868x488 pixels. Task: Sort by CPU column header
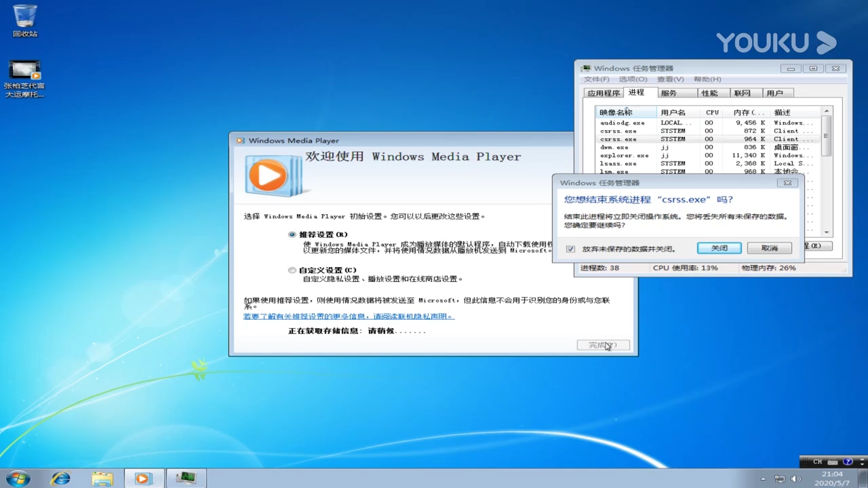click(711, 113)
